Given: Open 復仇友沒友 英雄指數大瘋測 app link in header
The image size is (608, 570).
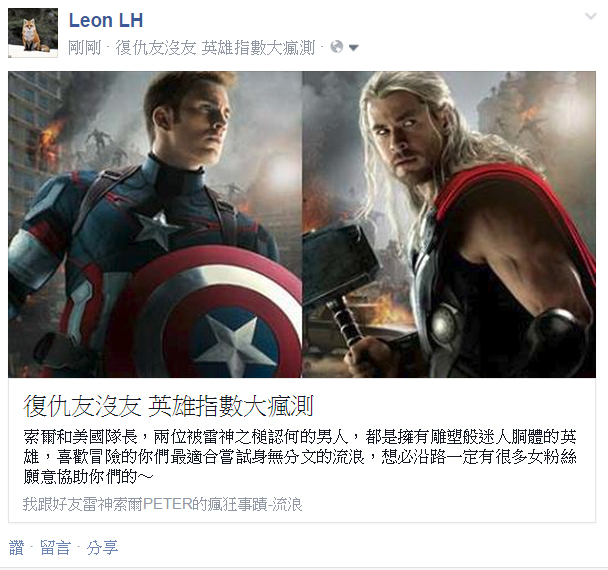Looking at the screenshot, I should pyautogui.click(x=215, y=48).
